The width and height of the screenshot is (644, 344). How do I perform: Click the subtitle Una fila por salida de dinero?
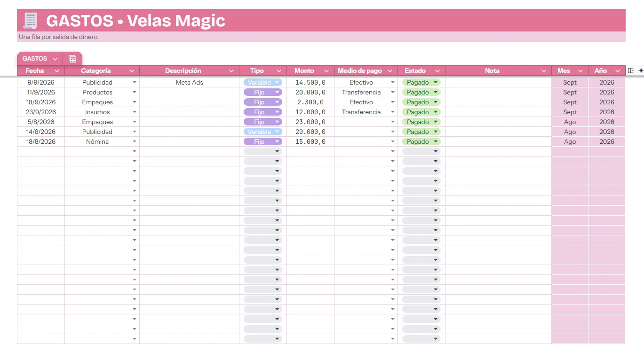click(59, 37)
